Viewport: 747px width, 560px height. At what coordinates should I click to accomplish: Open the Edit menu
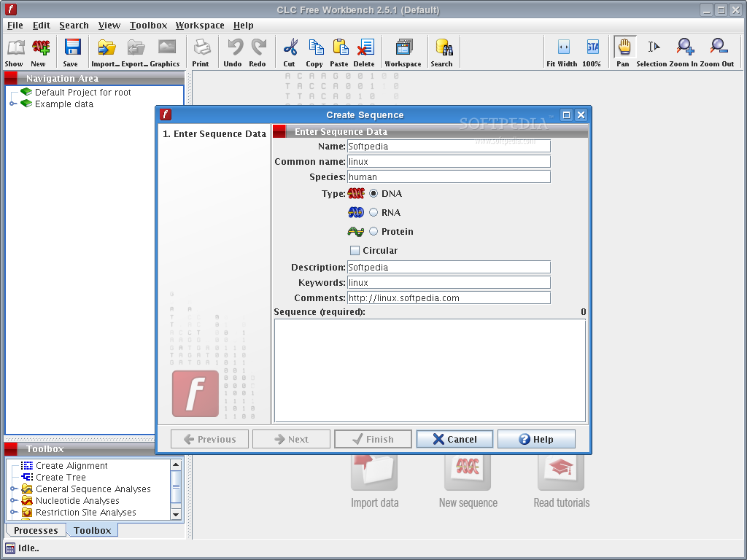pyautogui.click(x=42, y=26)
